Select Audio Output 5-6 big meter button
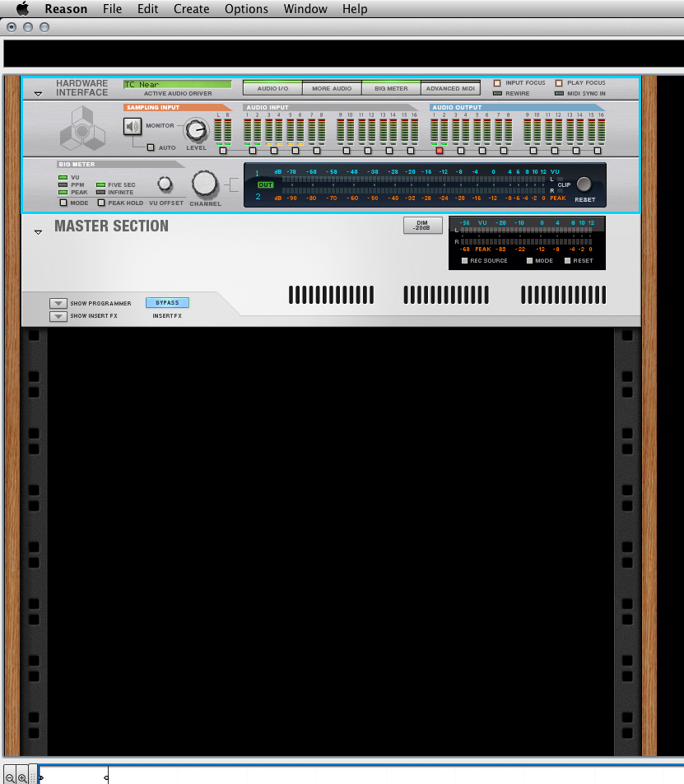The image size is (684, 784). click(482, 151)
